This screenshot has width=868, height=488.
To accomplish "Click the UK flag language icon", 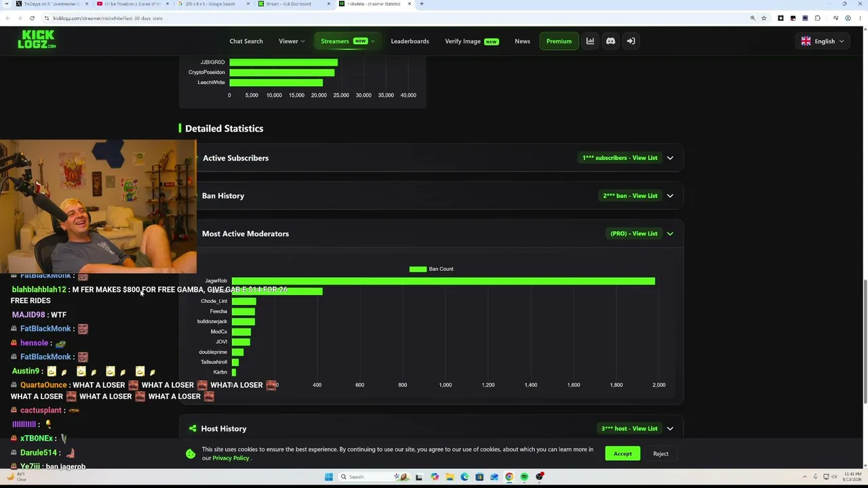I will tap(806, 41).
